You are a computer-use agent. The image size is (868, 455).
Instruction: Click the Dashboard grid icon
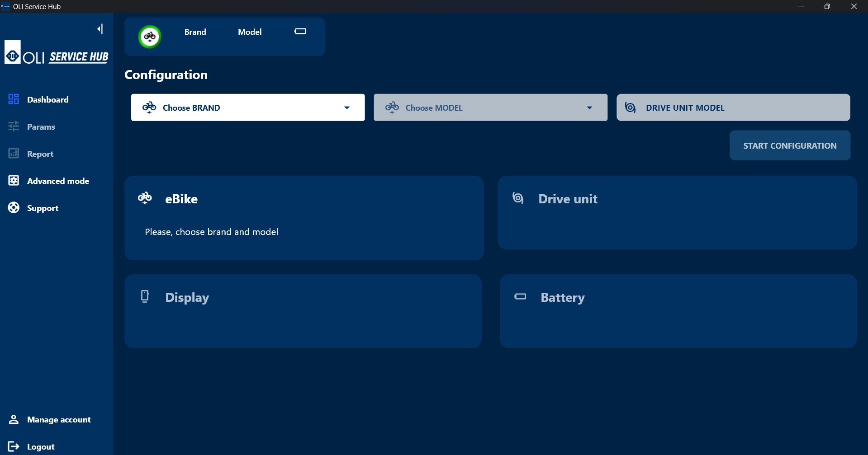point(14,99)
